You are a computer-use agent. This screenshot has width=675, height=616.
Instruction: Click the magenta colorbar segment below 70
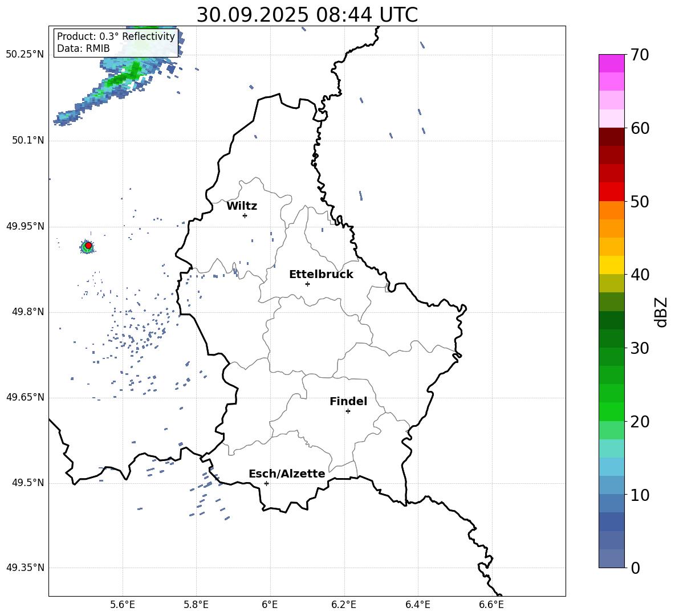pos(611,64)
